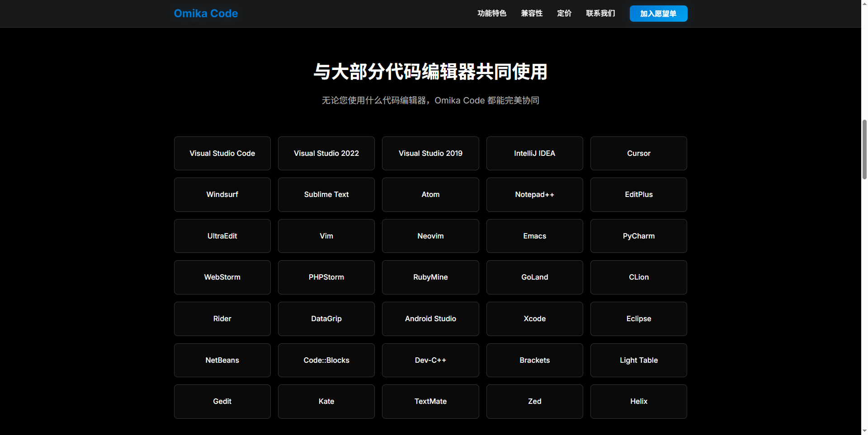Click the Omika Code logo

(206, 14)
